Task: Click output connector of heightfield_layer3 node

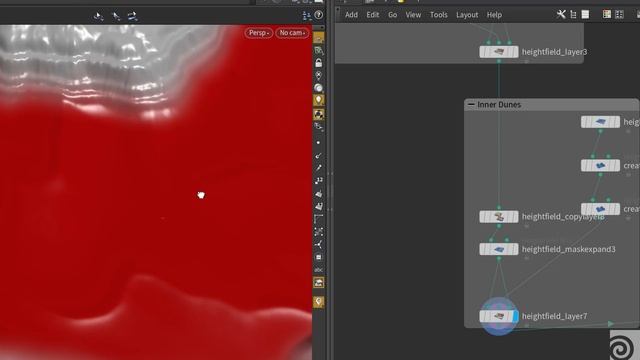Action: pos(499,61)
